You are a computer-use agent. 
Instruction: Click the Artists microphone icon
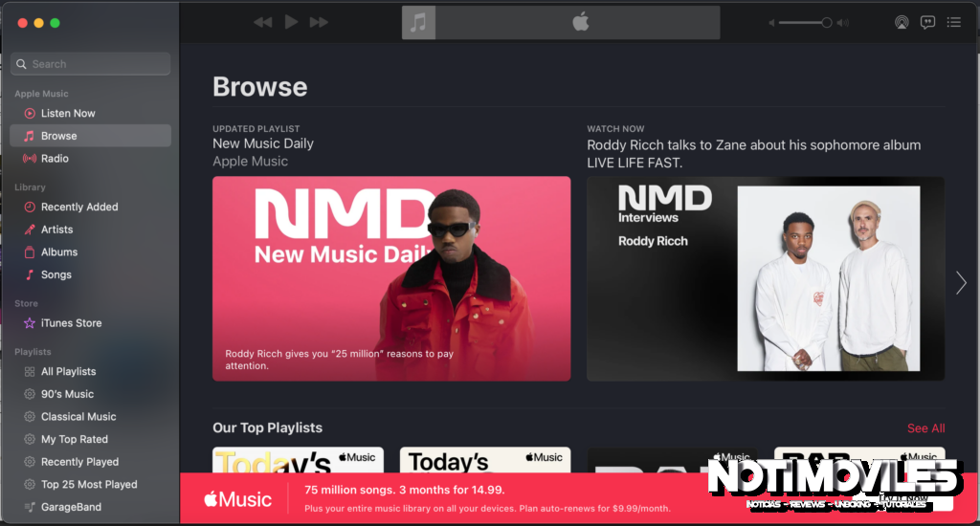(x=30, y=230)
